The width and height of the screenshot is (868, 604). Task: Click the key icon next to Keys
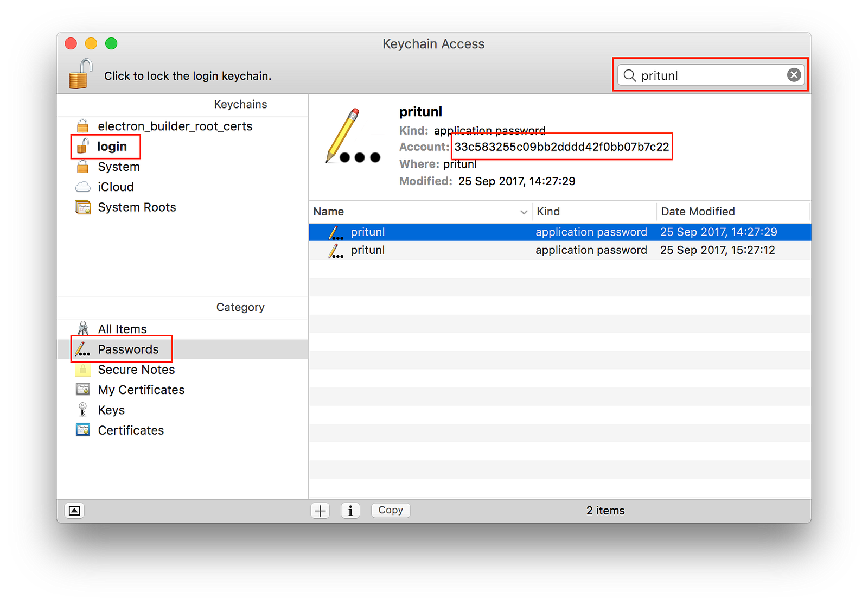coord(83,410)
